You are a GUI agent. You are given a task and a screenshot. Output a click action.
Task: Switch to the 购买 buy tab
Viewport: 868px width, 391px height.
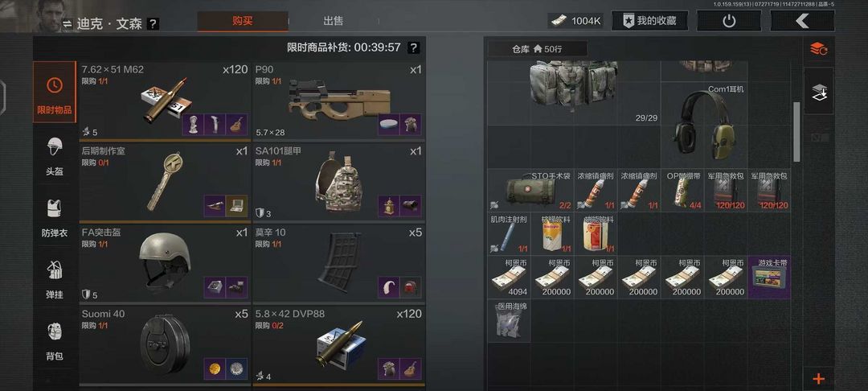coord(243,21)
